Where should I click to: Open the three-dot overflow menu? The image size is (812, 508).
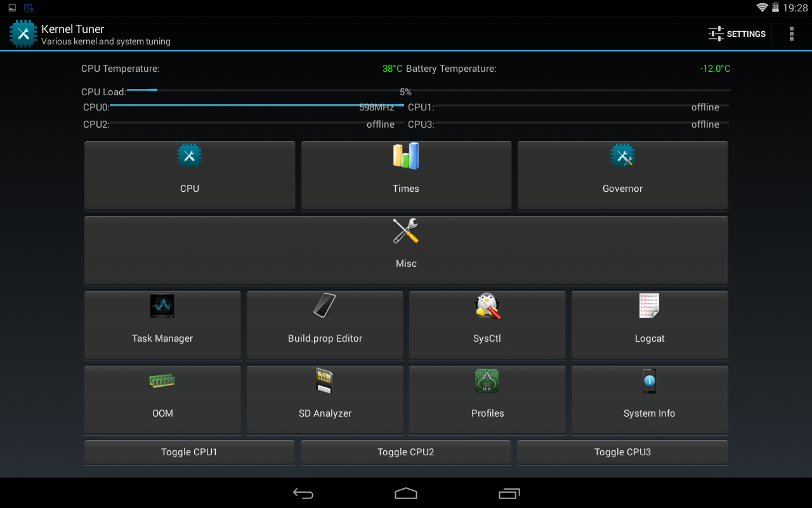(x=791, y=34)
